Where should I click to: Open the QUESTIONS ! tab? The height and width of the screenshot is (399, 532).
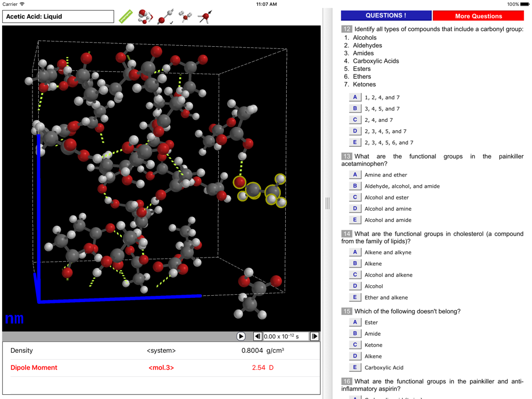(386, 16)
